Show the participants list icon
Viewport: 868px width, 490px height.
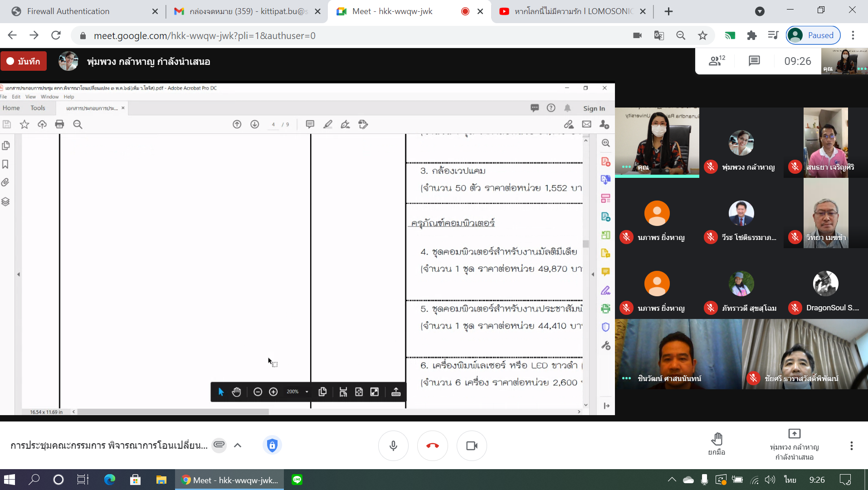point(717,61)
